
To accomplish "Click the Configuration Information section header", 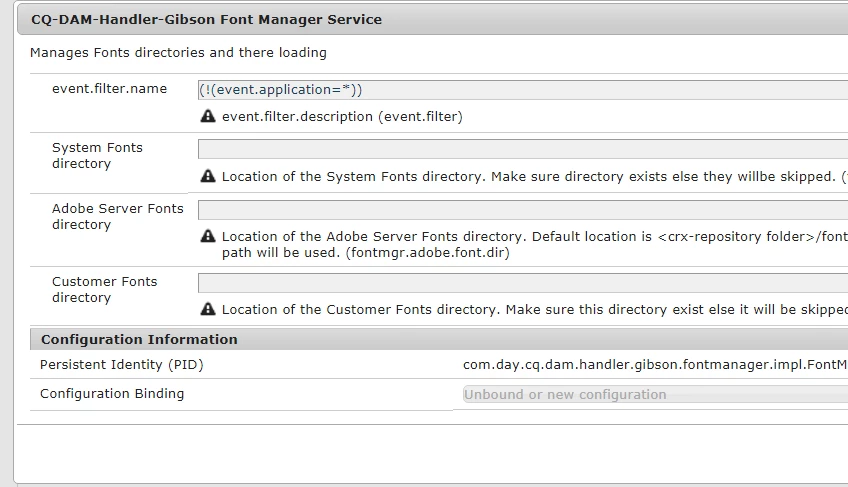I will click(139, 339).
